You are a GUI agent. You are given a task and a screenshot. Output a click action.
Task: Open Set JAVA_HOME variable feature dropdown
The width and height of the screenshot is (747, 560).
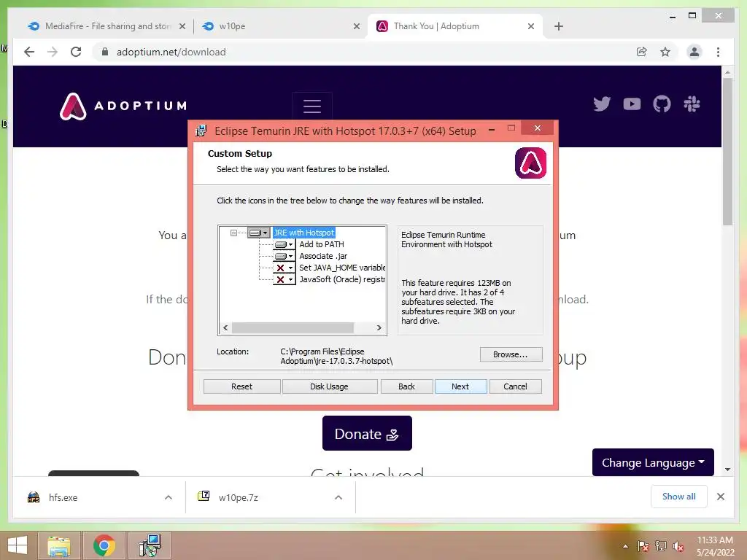click(x=284, y=268)
